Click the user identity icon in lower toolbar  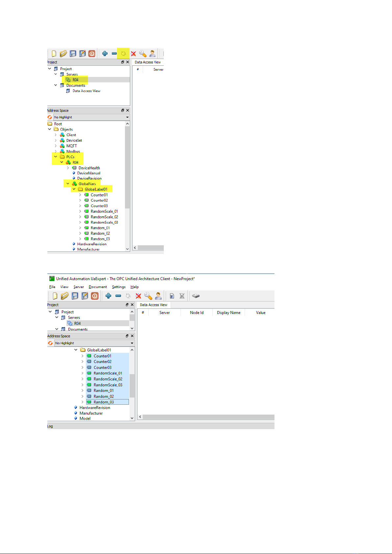point(158,296)
